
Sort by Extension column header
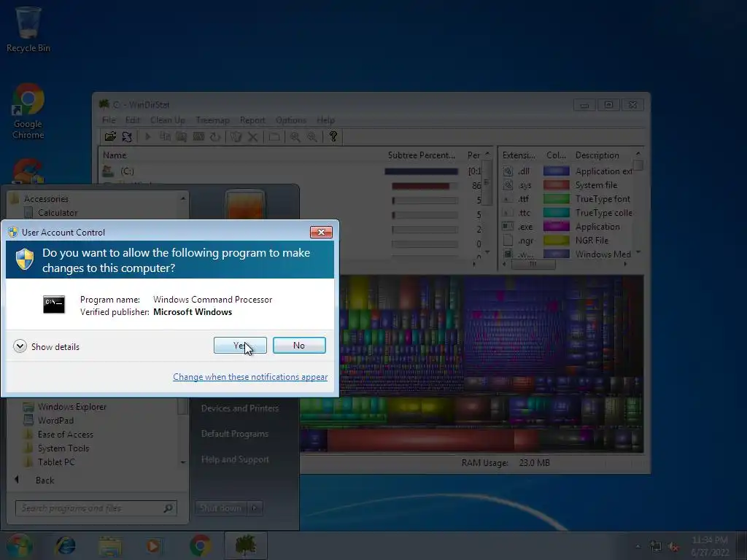[x=519, y=155]
